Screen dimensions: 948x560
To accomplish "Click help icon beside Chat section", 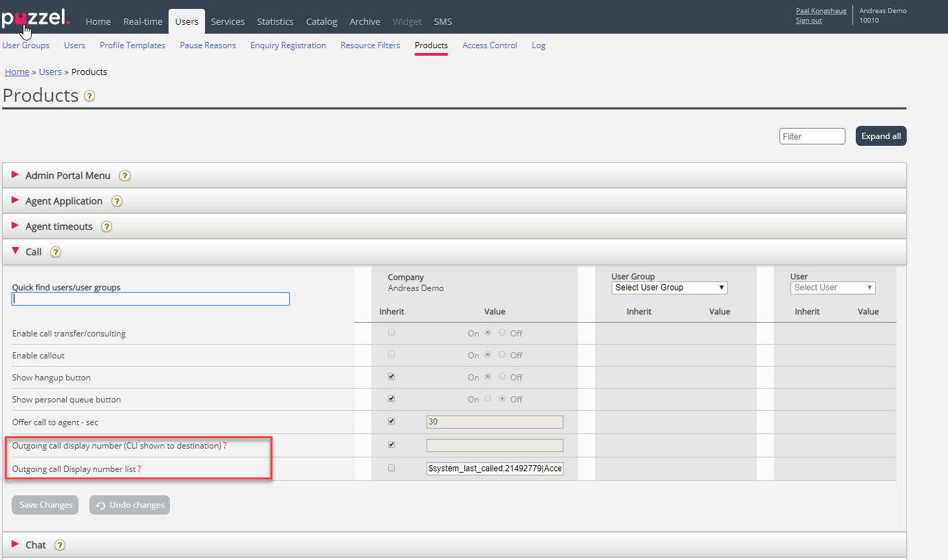I will click(x=60, y=545).
